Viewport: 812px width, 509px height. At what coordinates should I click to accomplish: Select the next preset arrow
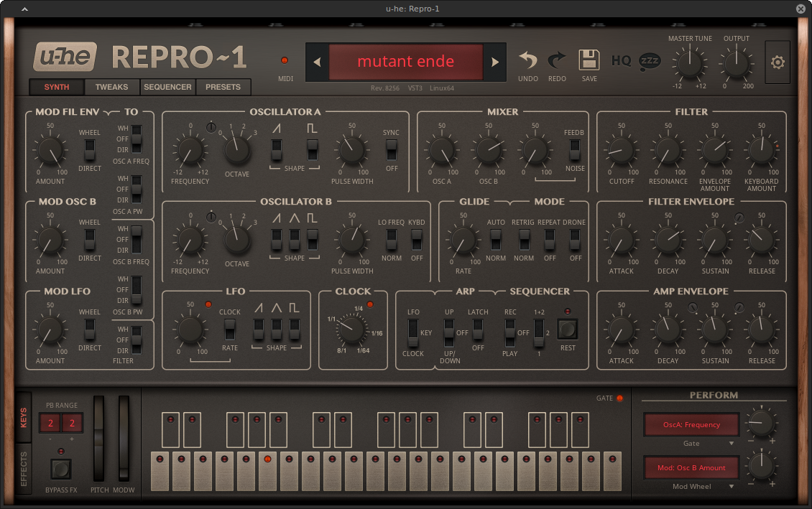(495, 62)
